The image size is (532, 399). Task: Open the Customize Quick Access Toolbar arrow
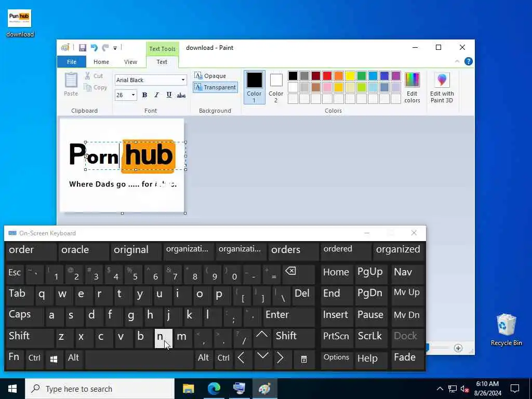point(115,48)
